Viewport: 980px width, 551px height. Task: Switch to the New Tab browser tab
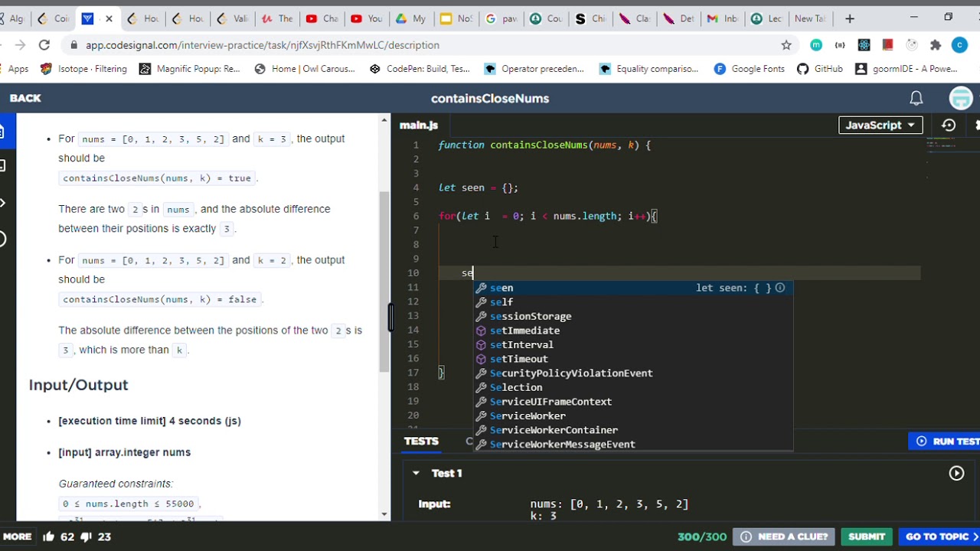click(808, 18)
